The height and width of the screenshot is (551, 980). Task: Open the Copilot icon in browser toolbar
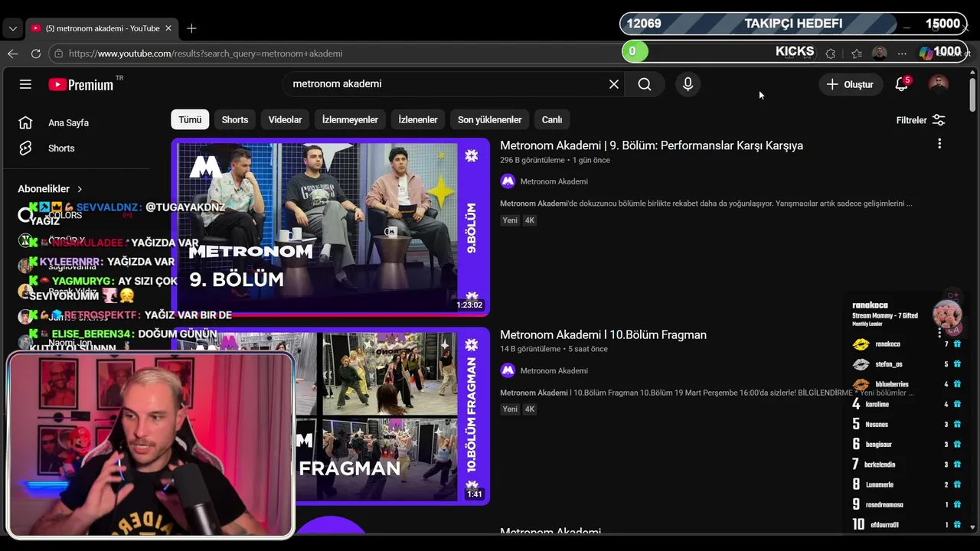926,53
